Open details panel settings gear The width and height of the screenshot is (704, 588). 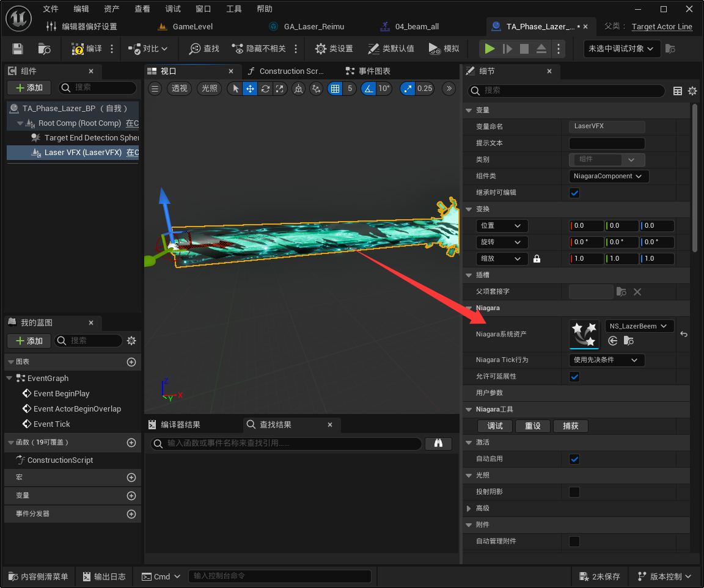coord(692,91)
